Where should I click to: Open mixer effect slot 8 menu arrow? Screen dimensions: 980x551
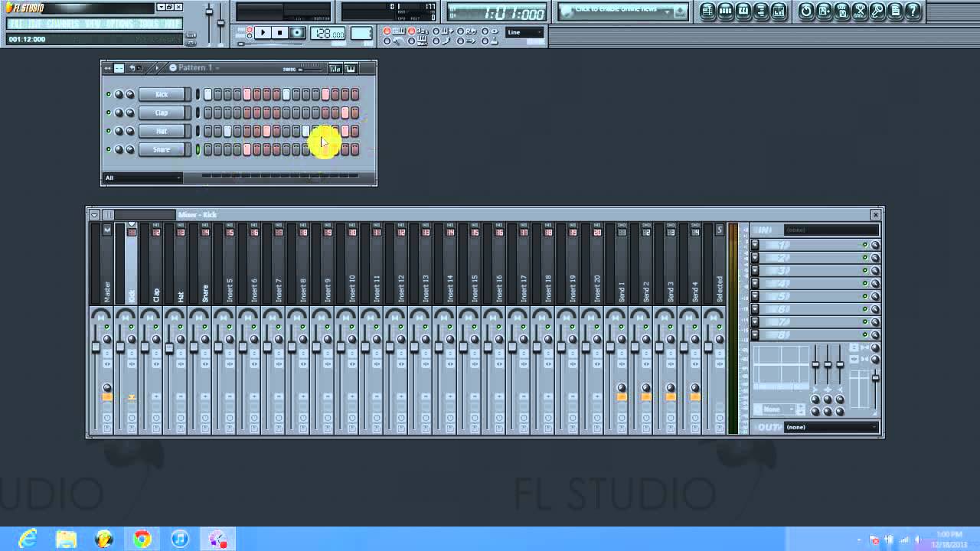pyautogui.click(x=755, y=334)
